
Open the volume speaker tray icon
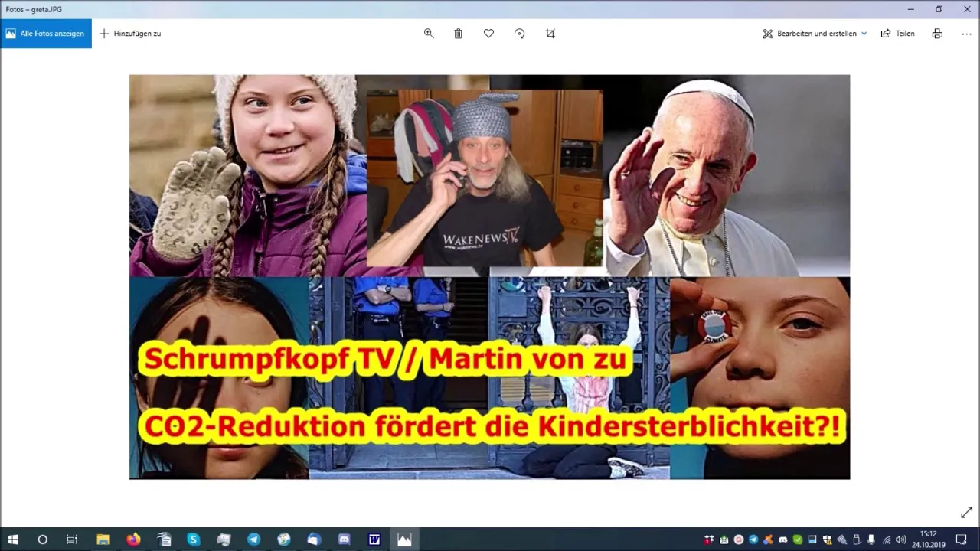(900, 540)
